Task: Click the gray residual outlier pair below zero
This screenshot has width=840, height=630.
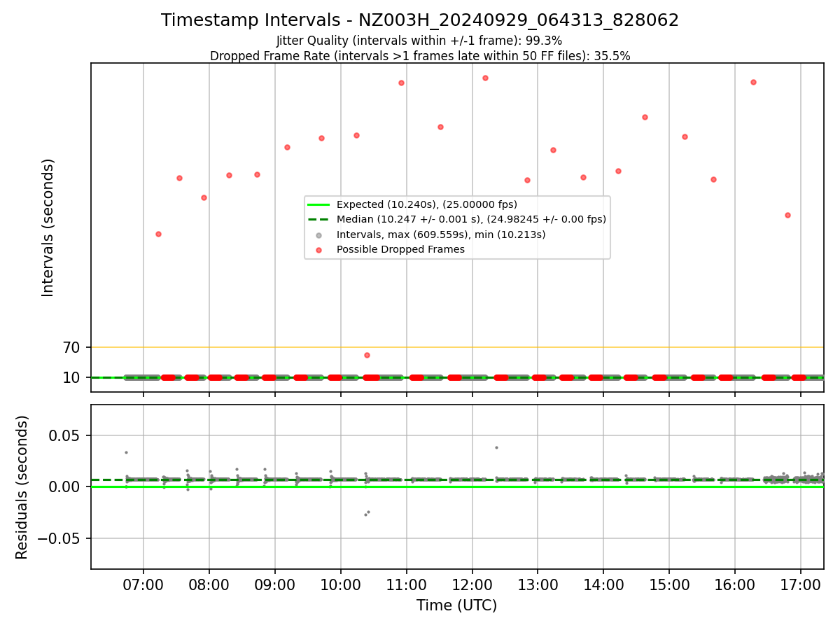Action: point(367,513)
